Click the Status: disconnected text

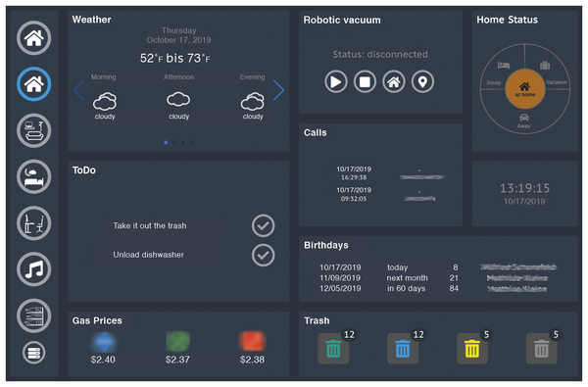pyautogui.click(x=380, y=54)
